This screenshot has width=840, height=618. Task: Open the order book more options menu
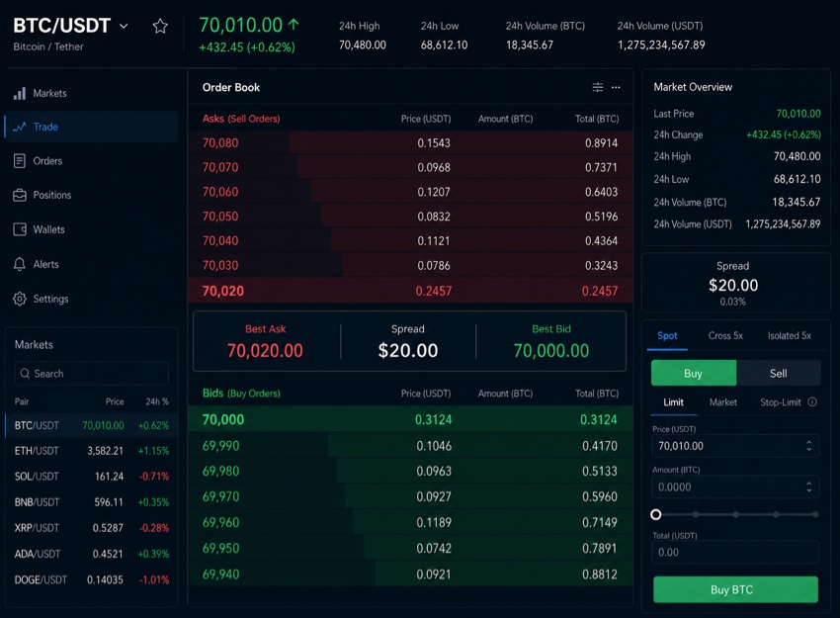click(616, 87)
